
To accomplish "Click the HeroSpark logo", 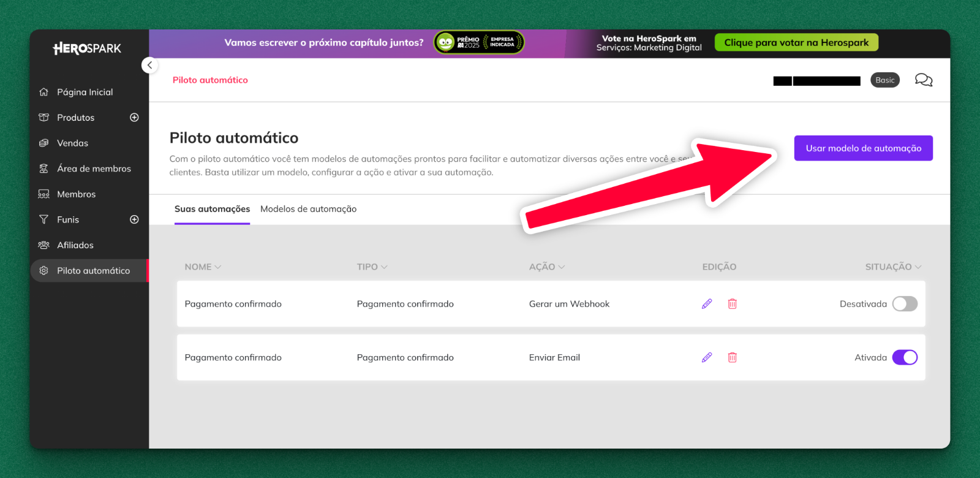I will [x=87, y=48].
